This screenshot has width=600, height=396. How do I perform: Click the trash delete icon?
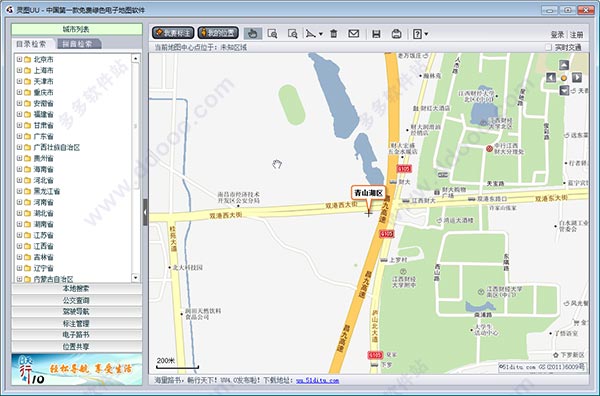click(x=334, y=34)
